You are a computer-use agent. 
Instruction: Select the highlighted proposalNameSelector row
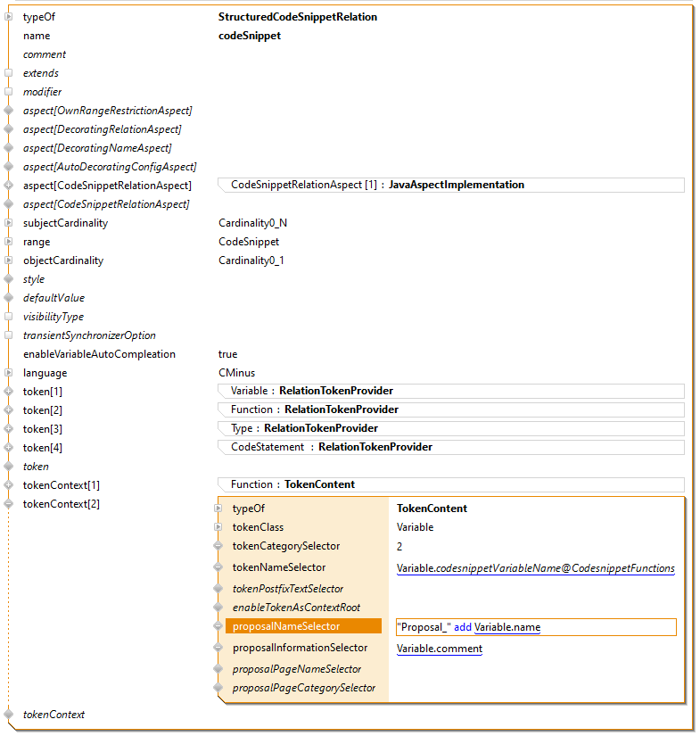[x=303, y=626]
